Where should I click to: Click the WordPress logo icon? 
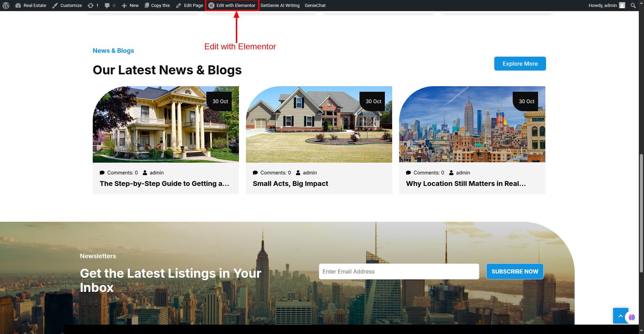tap(6, 6)
